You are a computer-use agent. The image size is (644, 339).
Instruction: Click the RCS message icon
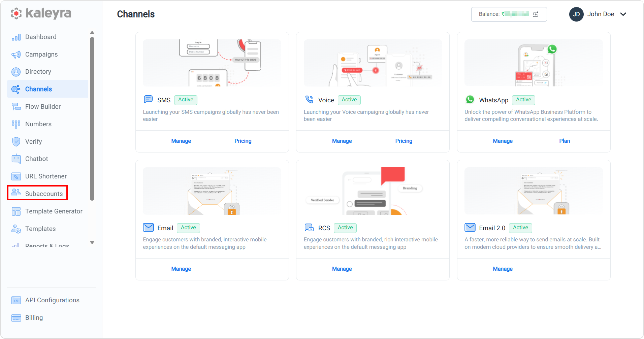[309, 228]
